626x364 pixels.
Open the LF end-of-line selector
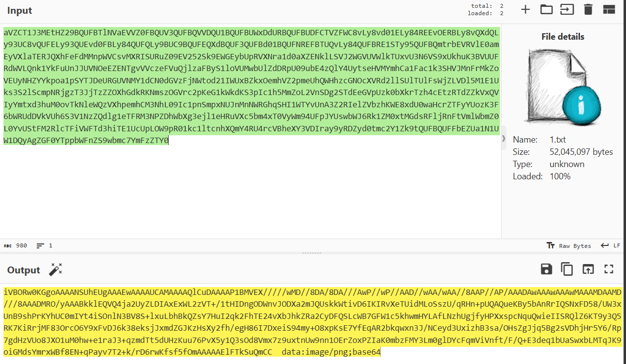[x=611, y=246]
